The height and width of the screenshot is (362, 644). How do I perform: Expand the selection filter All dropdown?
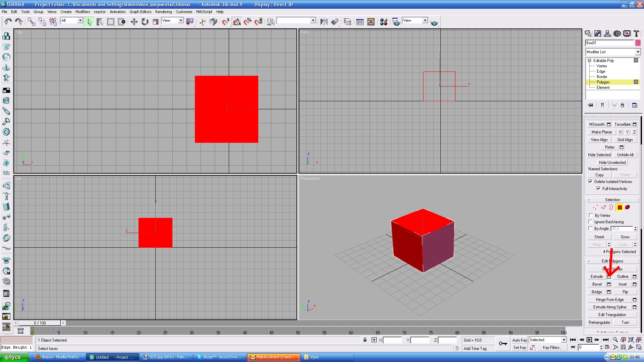click(x=80, y=20)
